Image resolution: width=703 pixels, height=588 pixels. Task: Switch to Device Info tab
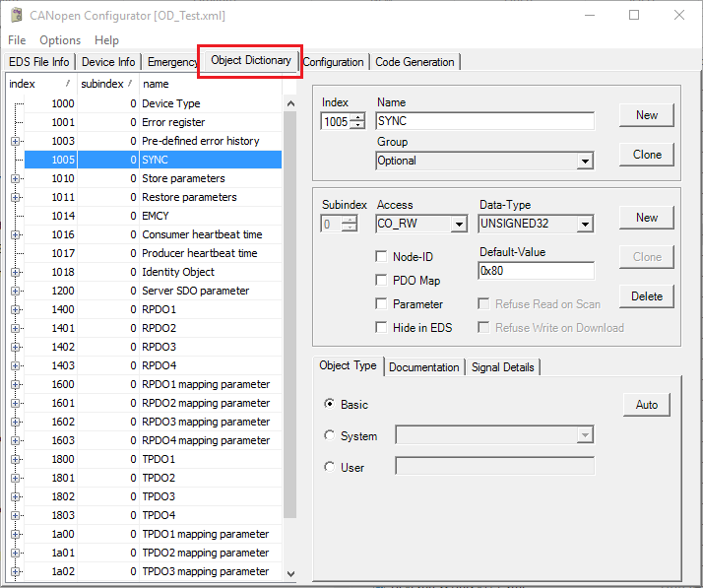pos(108,62)
